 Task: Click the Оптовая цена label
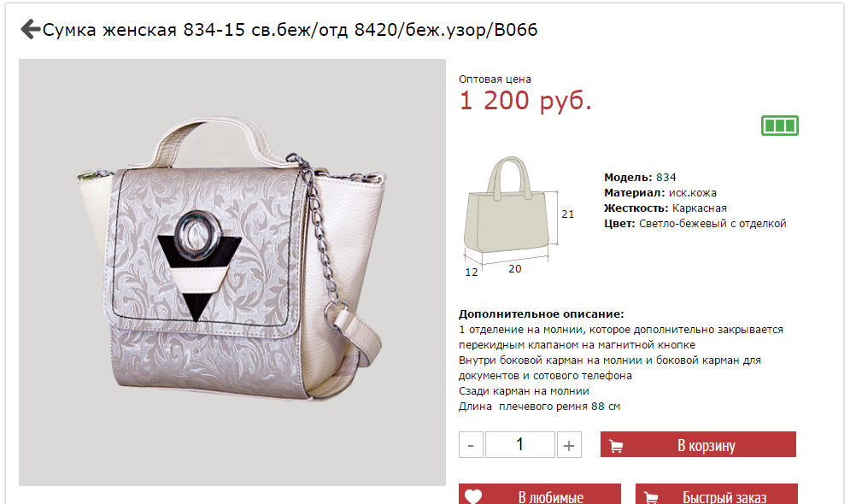(x=495, y=79)
